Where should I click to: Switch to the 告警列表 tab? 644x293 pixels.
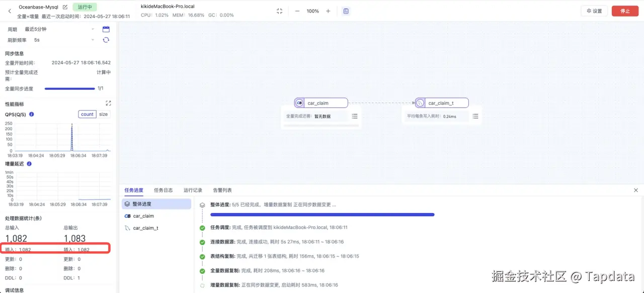click(222, 190)
